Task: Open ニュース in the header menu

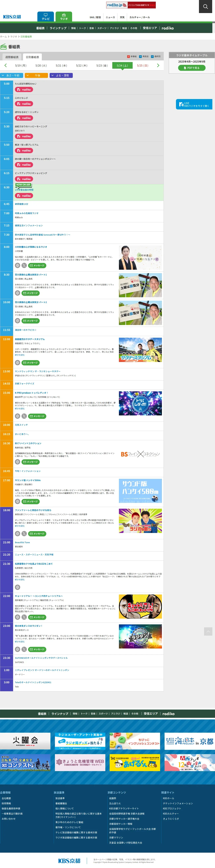Action: tap(110, 17)
